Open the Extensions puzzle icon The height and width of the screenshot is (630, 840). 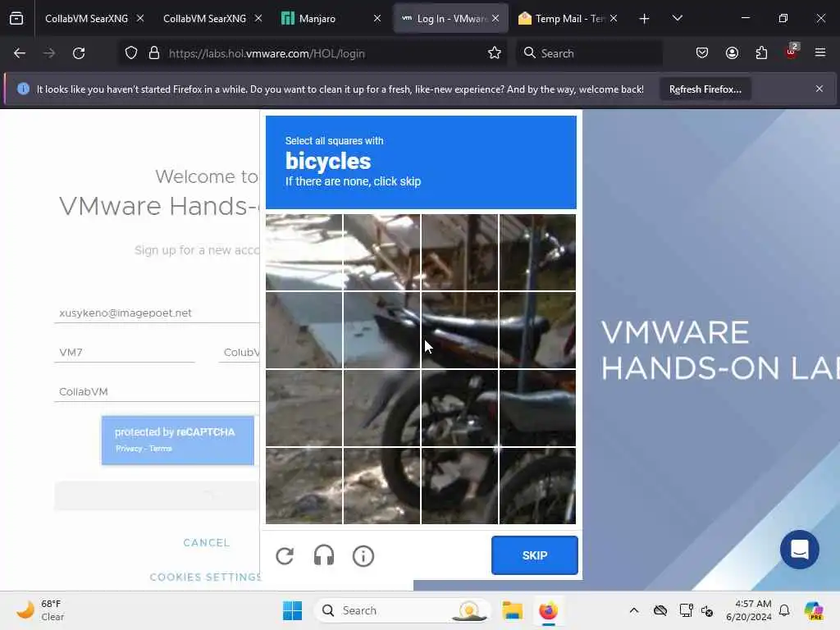761,52
